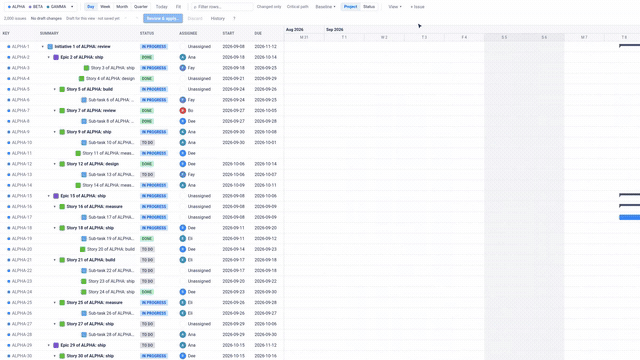
Task: Click the Epic icon for Epic 15 of ALPHA
Action: click(x=56, y=196)
